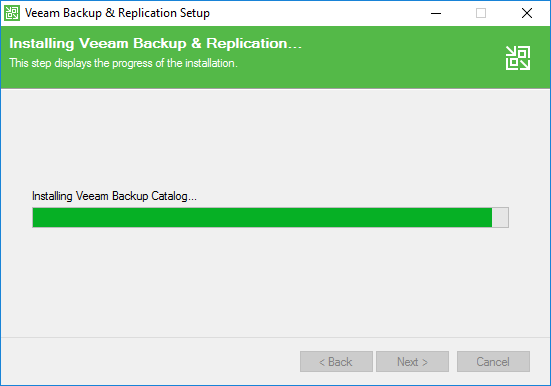The width and height of the screenshot is (551, 386).
Task: Click the 'Installing Veeam Backup Catalog...' status text
Action: click(x=114, y=196)
